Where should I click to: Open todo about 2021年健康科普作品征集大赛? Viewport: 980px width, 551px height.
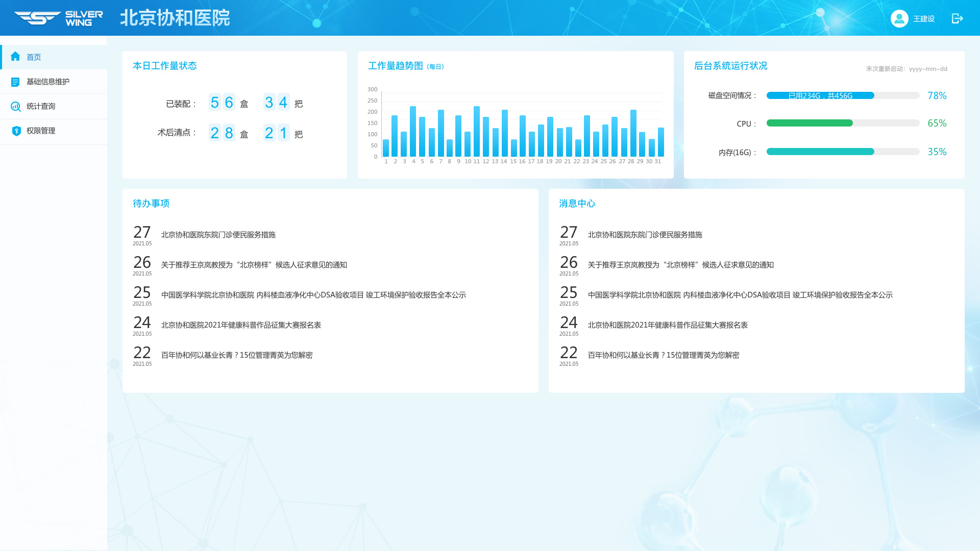click(x=241, y=325)
